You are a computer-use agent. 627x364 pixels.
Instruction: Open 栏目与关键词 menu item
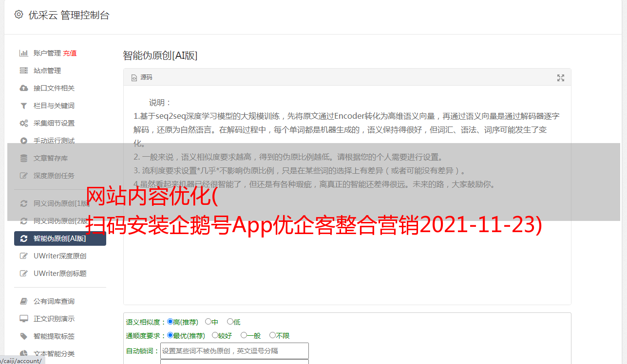tap(54, 106)
